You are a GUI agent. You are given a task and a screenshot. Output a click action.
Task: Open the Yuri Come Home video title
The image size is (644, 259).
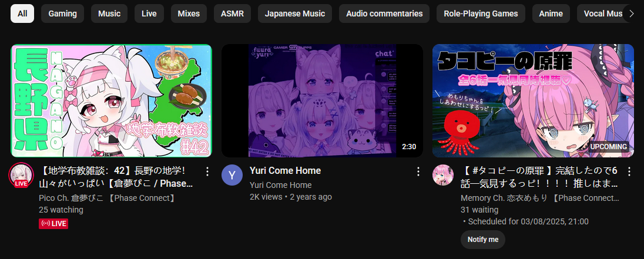285,171
